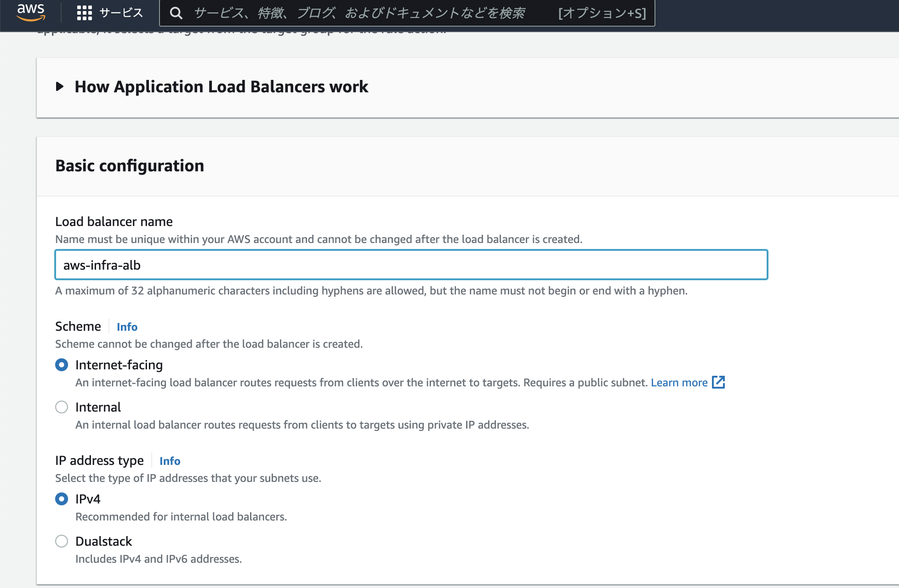899x588 pixels.
Task: Expand How Application Load Balancers work
Action: coord(60,86)
